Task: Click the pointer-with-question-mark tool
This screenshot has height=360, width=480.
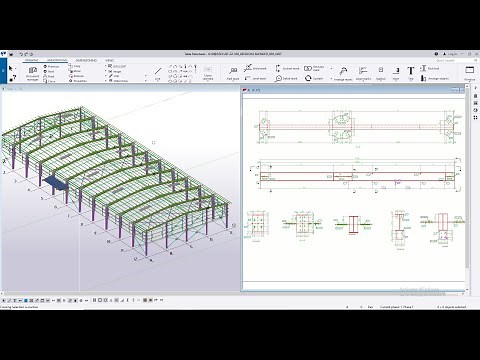Action: click(x=12, y=78)
